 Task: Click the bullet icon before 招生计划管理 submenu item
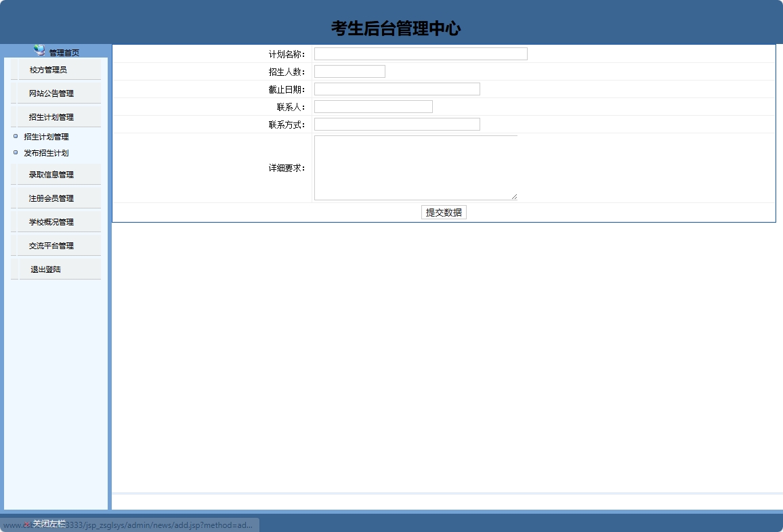16,136
